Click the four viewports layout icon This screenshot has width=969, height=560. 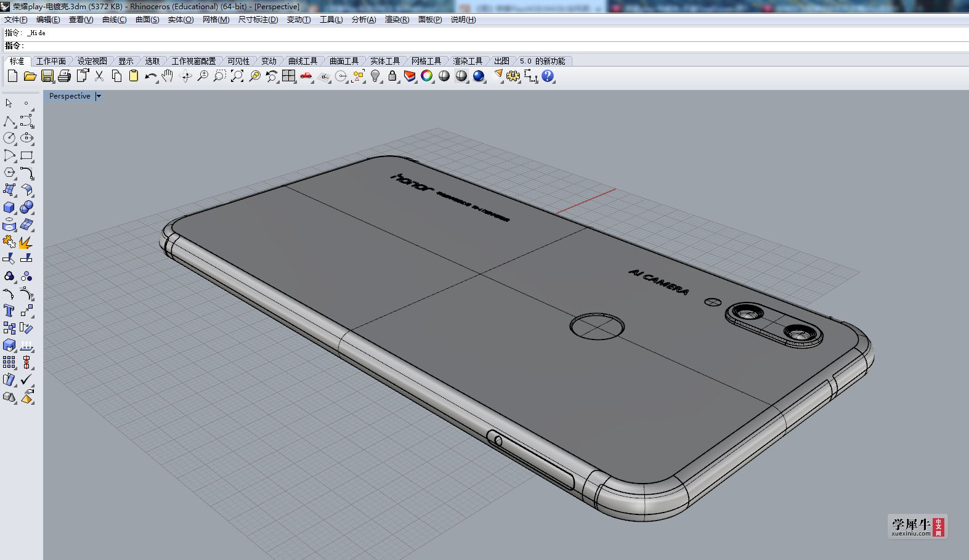[289, 76]
